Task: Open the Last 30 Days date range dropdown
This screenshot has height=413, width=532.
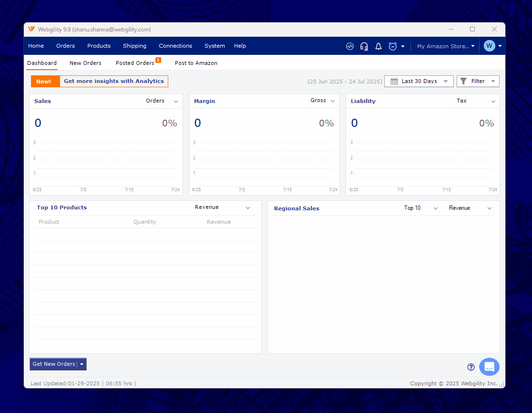Action: pyautogui.click(x=419, y=82)
